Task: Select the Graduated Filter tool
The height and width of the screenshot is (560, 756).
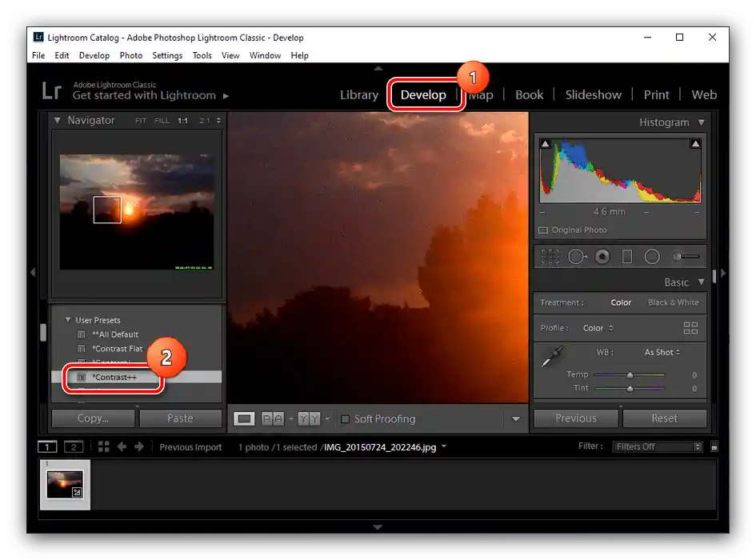Action: tap(626, 257)
